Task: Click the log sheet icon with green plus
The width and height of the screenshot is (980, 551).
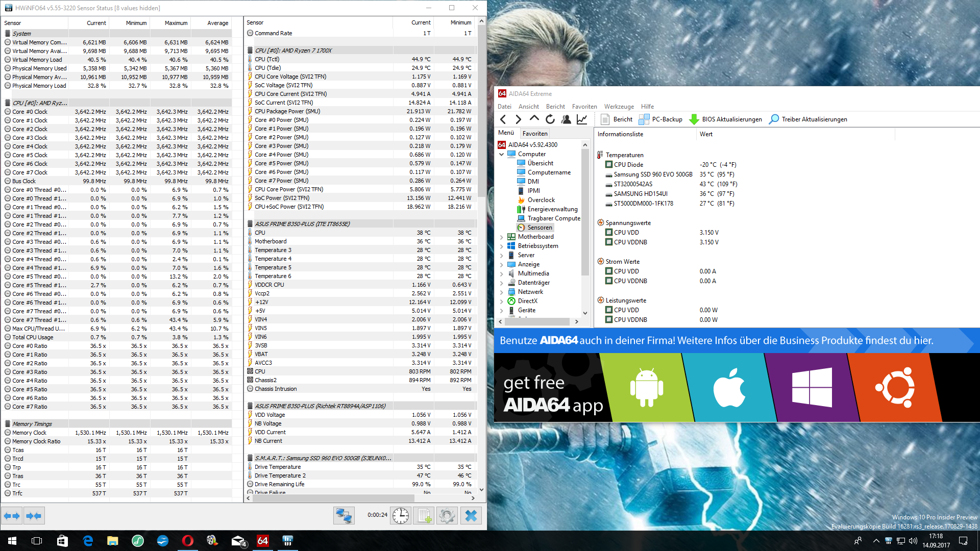Action: click(x=424, y=516)
